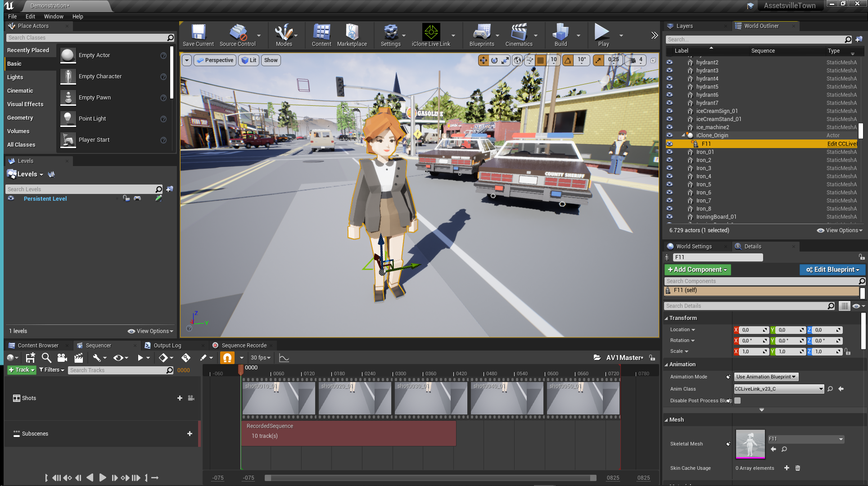
Task: Open the Window menu
Action: pyautogui.click(x=54, y=16)
